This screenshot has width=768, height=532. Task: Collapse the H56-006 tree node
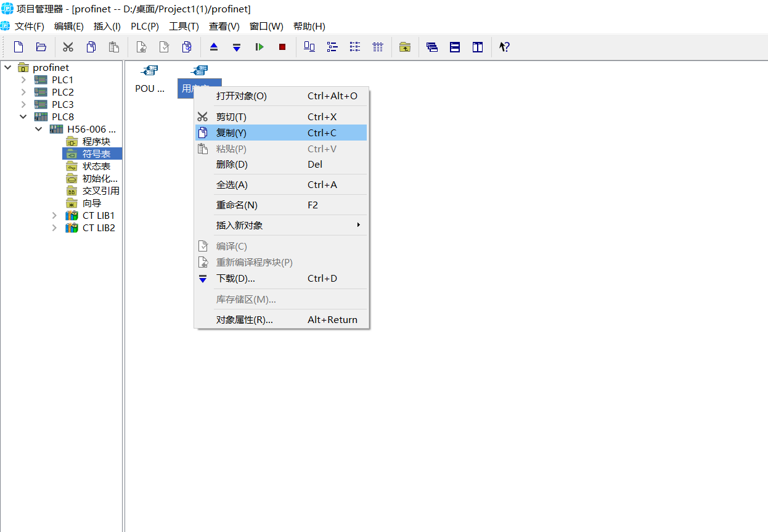pyautogui.click(x=39, y=129)
